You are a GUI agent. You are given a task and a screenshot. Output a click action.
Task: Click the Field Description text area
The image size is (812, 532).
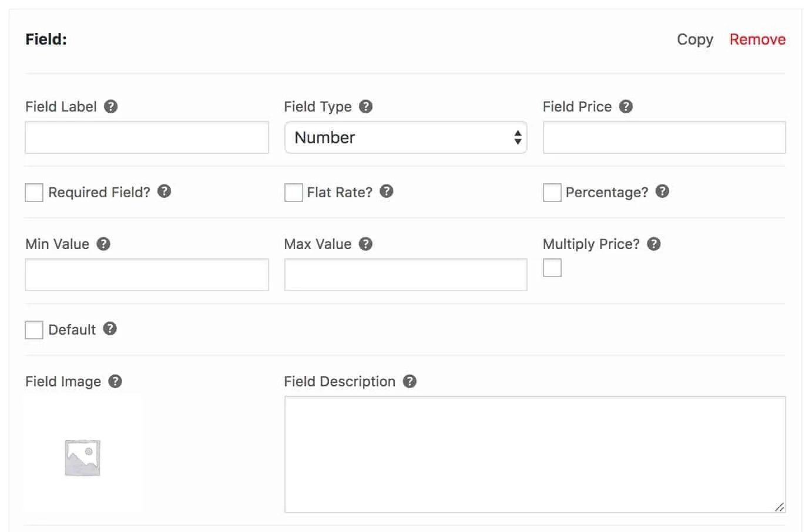point(534,452)
